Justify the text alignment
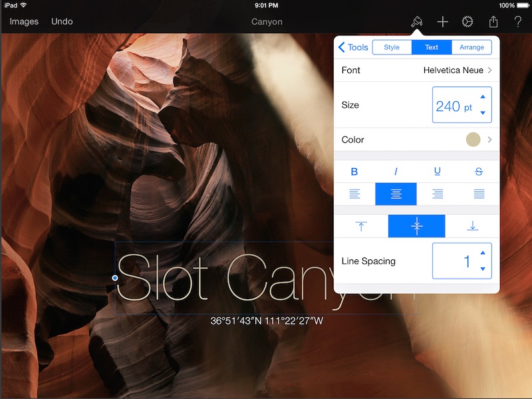Viewport: 532px width, 399px height. [x=479, y=194]
